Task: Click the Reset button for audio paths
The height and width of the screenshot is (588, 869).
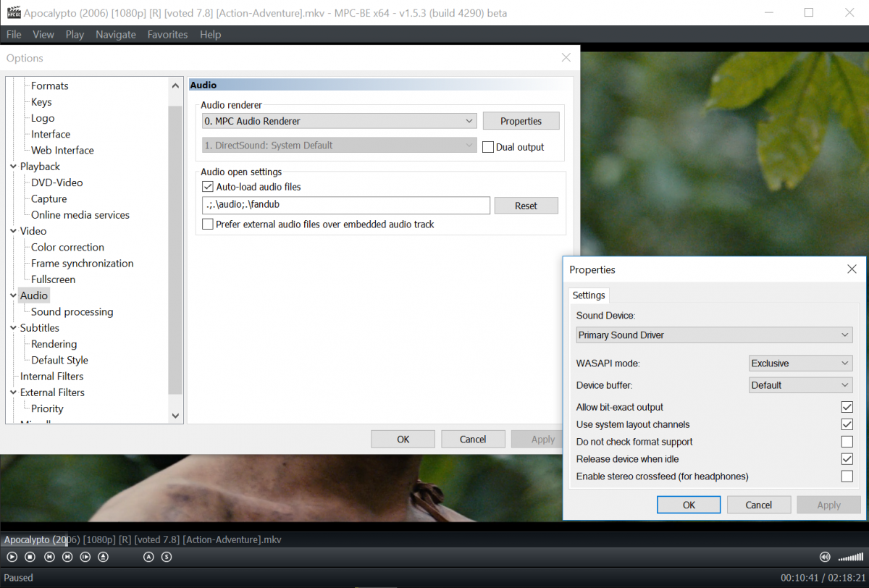Action: (x=526, y=206)
